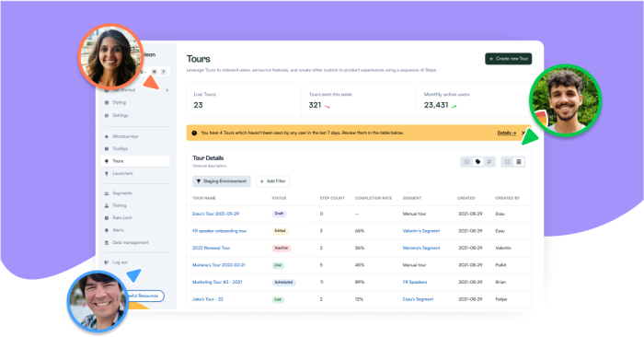The height and width of the screenshot is (337, 644).
Task: Click the downward trend icon beside 321
Action: (x=328, y=107)
